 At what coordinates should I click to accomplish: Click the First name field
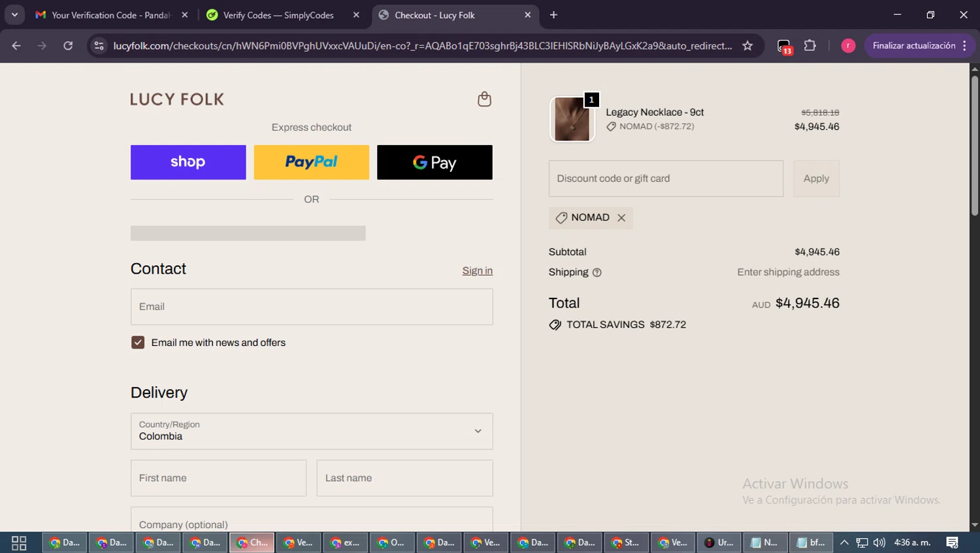(218, 478)
